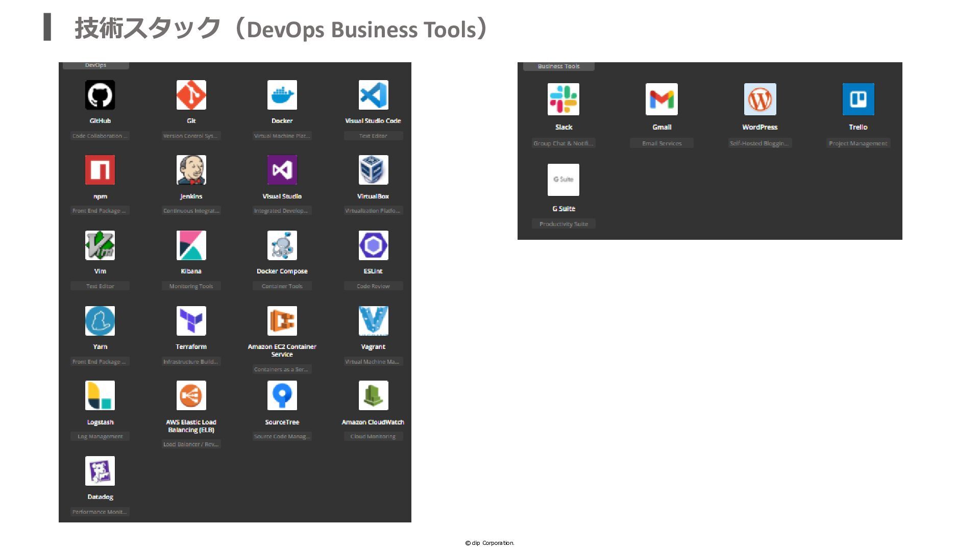This screenshot has height=551, width=980.
Task: Select the Virtual Machine Plat... tag under Docker
Action: point(282,136)
